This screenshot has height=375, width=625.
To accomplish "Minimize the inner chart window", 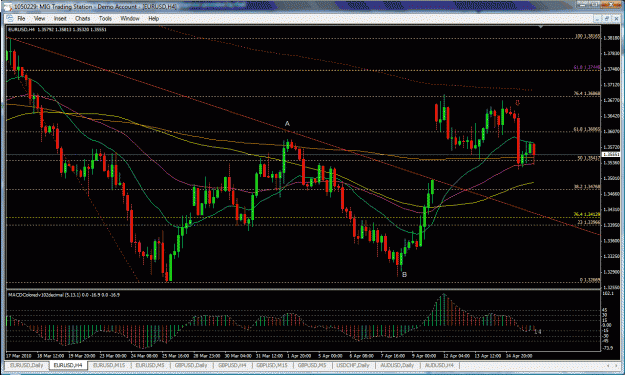I will pos(597,19).
